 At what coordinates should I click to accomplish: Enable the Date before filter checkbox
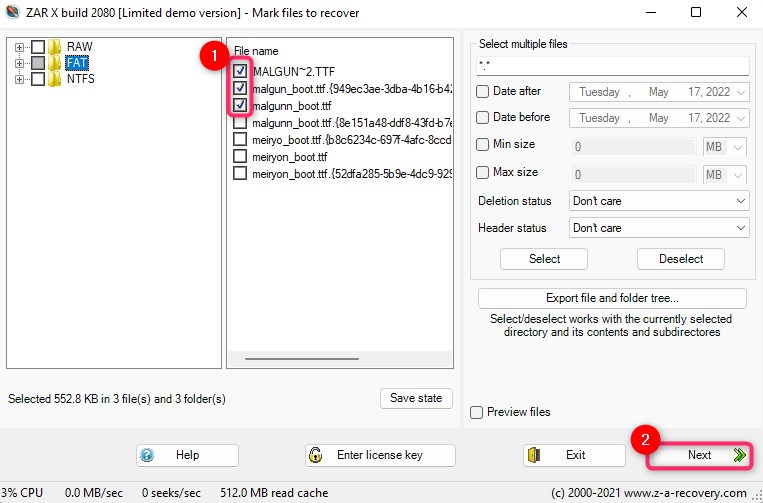click(482, 117)
